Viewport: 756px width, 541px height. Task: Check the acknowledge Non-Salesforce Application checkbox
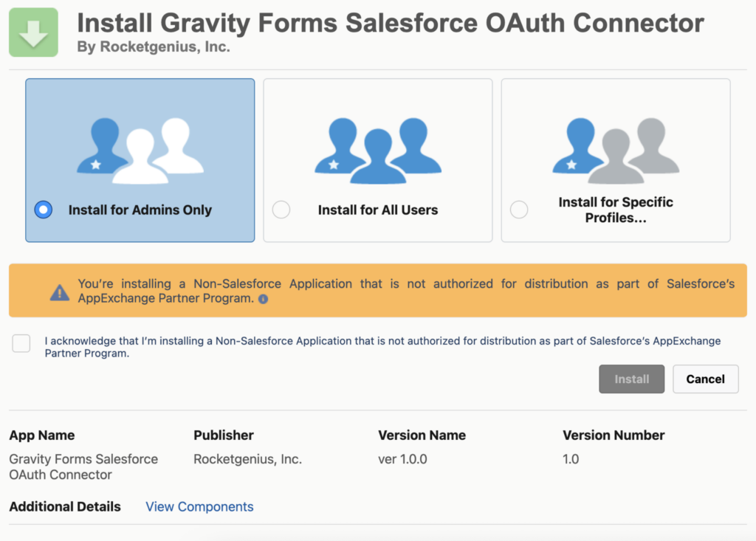[21, 343]
